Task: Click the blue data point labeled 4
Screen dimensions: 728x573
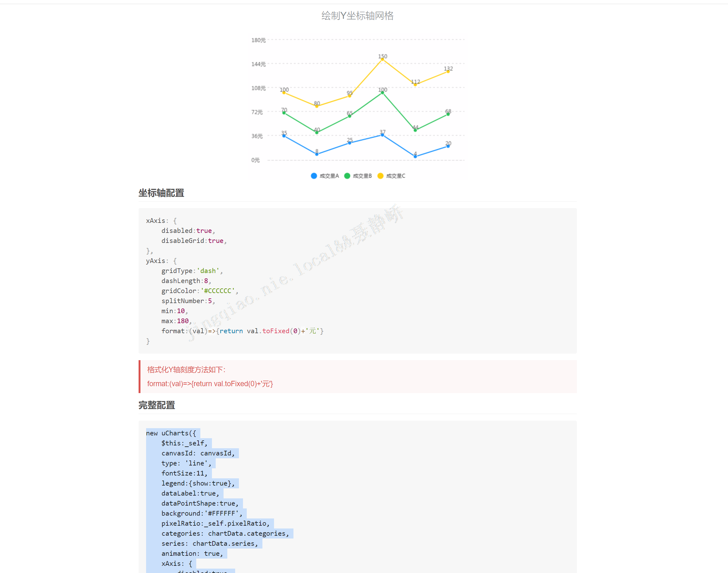Action: [415, 156]
